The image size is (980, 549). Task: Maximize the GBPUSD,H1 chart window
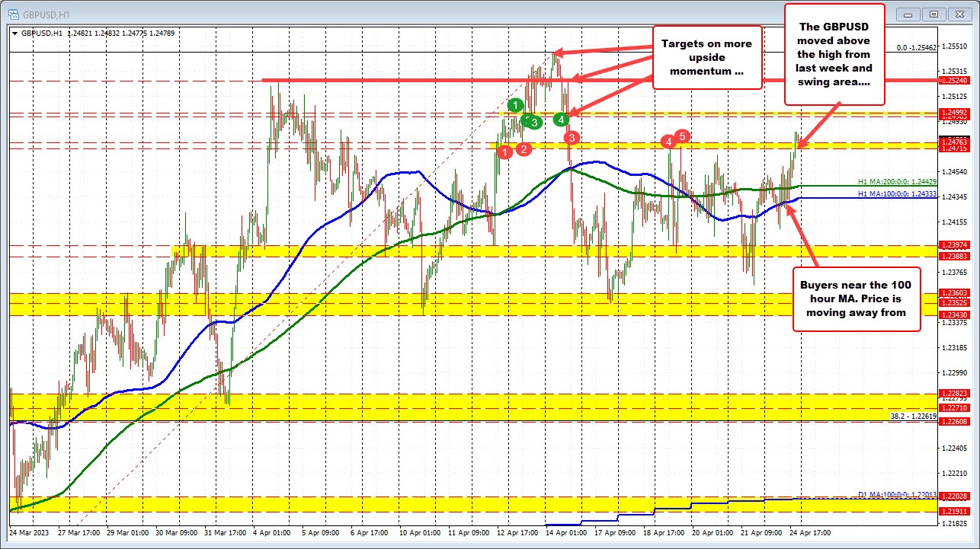tap(934, 13)
